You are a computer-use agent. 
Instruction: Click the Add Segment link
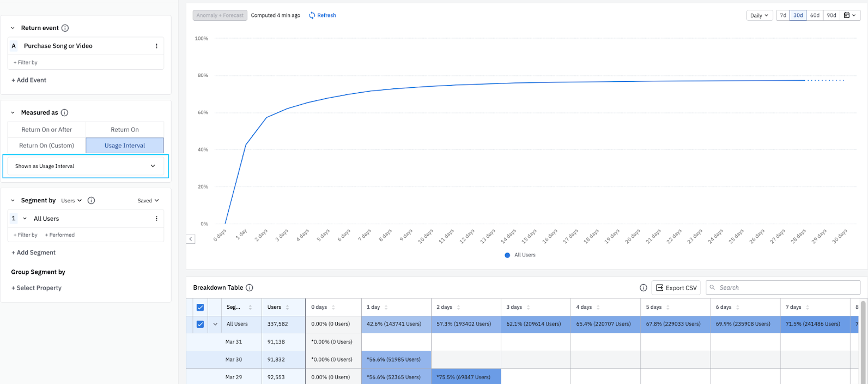tap(34, 253)
